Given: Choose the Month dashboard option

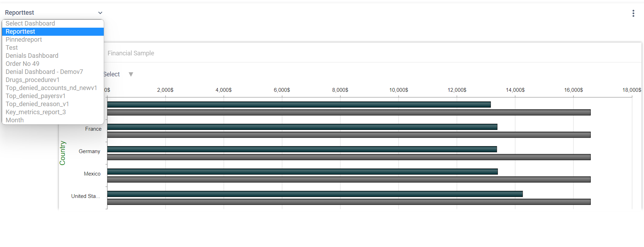Looking at the screenshot, I should [15, 120].
